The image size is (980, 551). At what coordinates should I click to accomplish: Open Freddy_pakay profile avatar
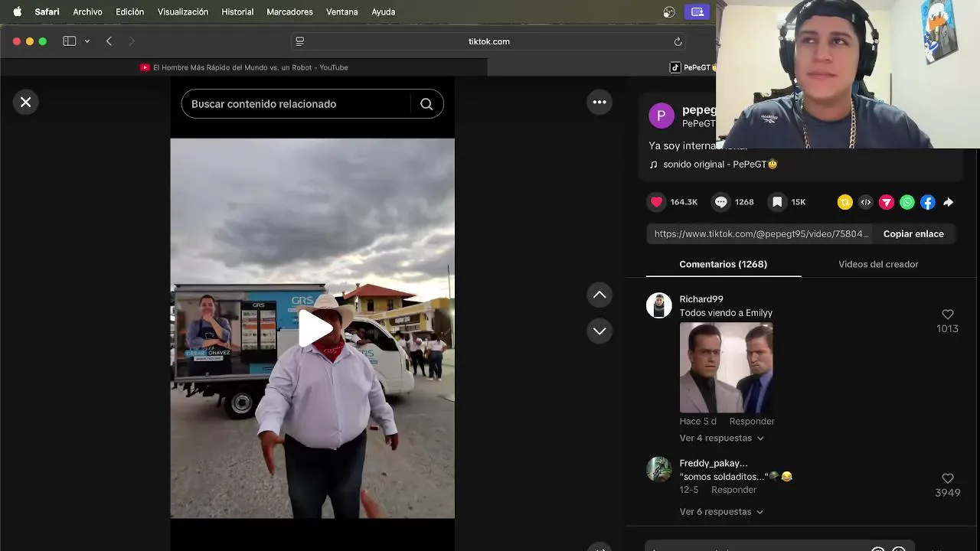(x=658, y=469)
